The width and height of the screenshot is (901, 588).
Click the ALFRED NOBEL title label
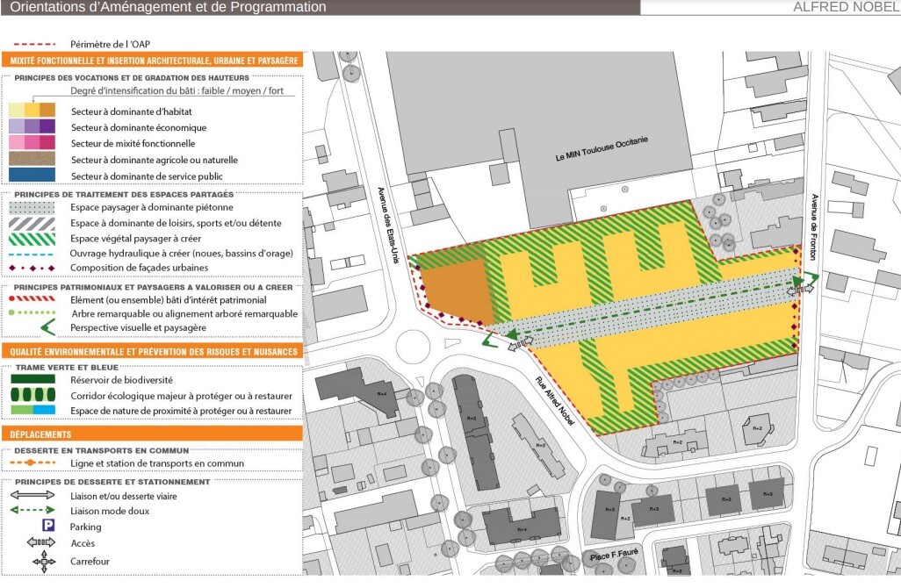click(x=846, y=7)
